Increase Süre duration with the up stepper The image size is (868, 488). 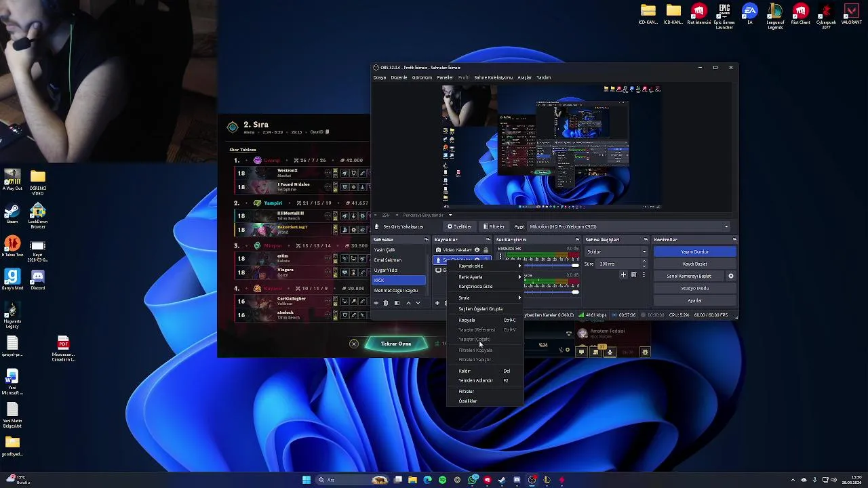(x=644, y=262)
